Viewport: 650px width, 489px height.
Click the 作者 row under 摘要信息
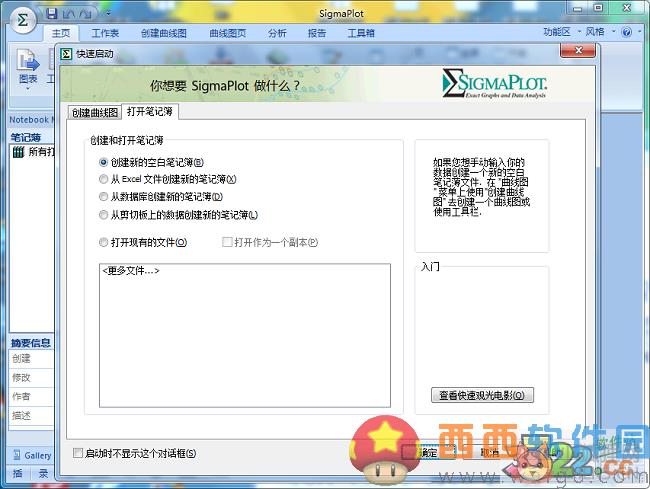(x=31, y=397)
